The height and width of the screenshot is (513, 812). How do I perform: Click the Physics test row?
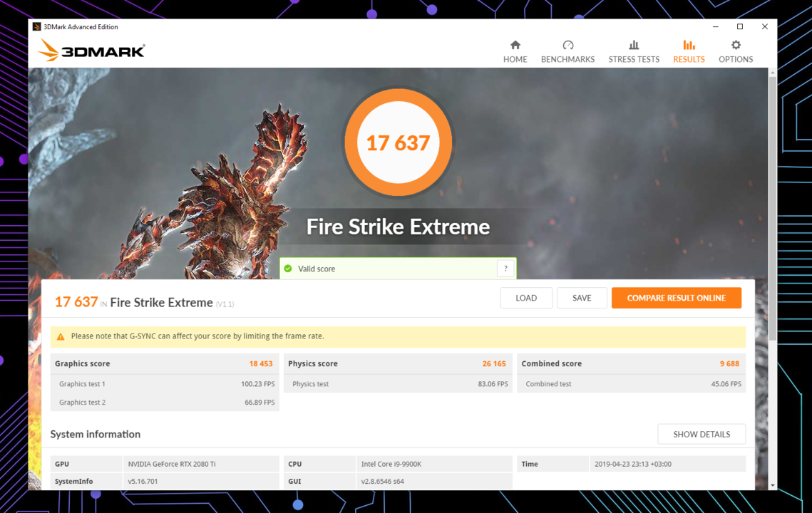(x=398, y=383)
